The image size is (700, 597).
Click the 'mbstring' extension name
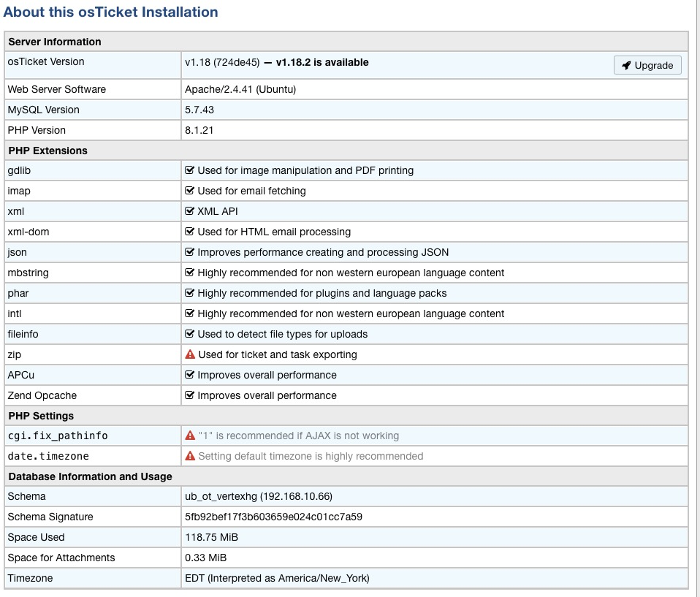tap(28, 273)
